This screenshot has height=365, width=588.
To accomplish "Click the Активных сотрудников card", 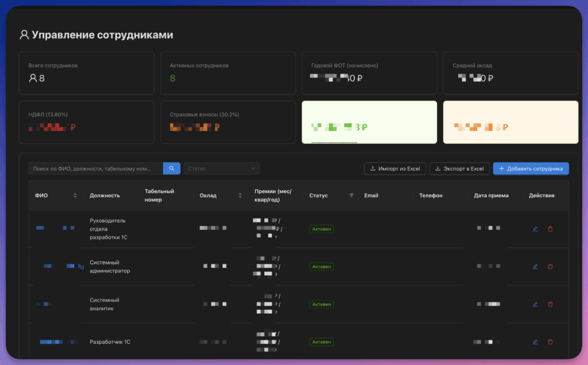I will [228, 73].
